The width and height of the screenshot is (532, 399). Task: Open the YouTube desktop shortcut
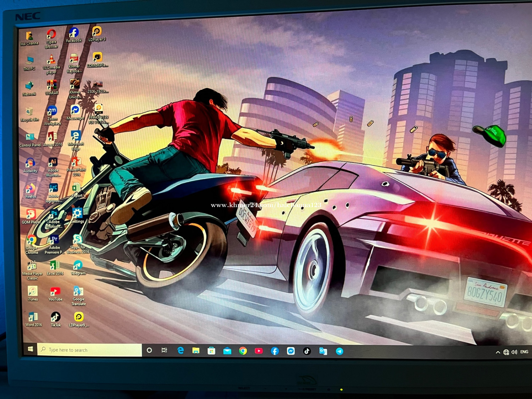(x=55, y=294)
